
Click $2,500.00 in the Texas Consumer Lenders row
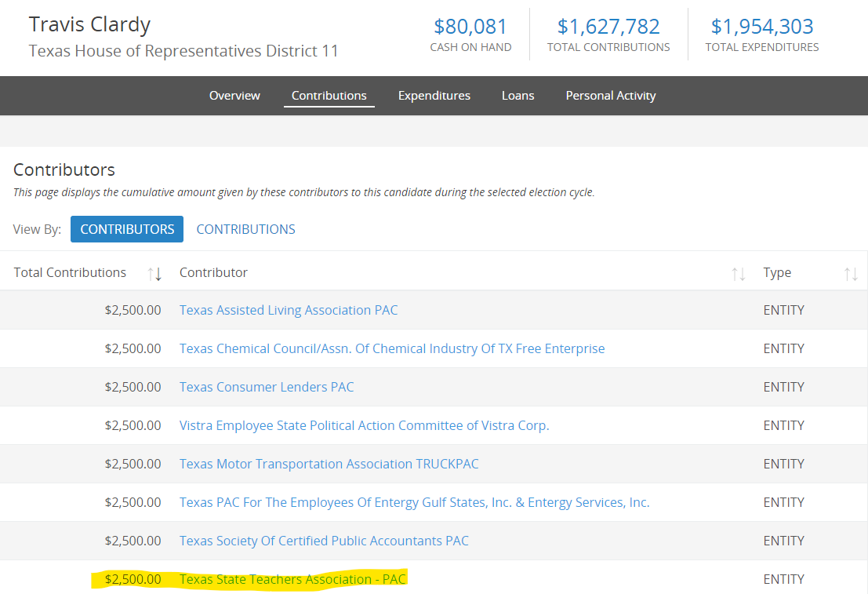[133, 387]
